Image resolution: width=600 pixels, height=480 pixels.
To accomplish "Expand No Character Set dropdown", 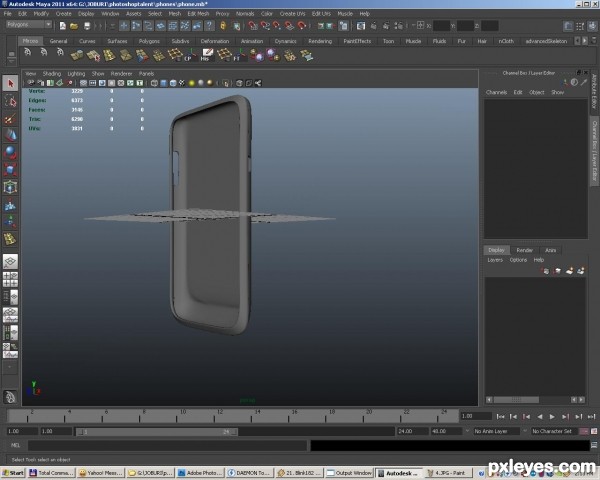I will [x=554, y=431].
